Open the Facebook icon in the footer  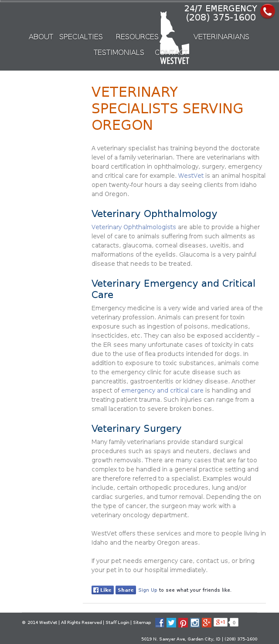pos(160,623)
